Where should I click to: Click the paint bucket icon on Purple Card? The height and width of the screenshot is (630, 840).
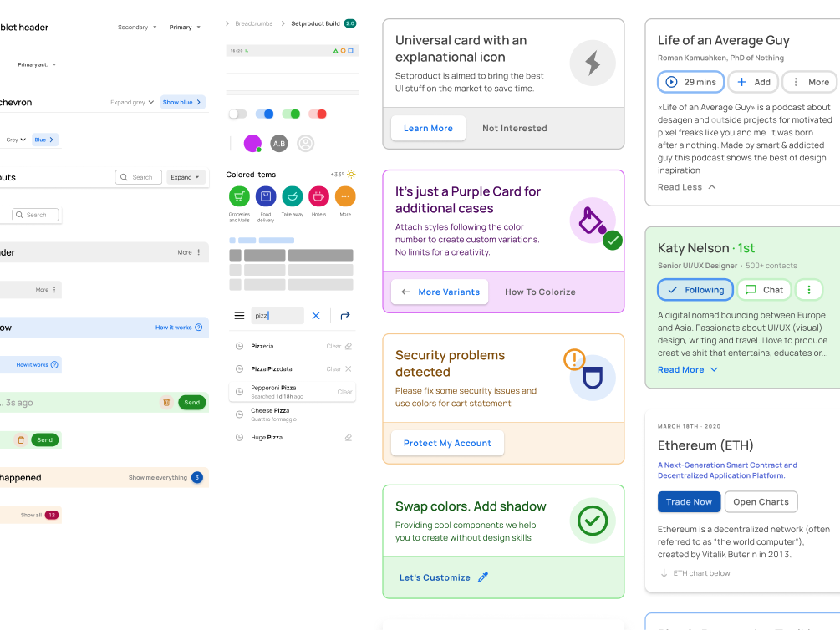(x=593, y=221)
